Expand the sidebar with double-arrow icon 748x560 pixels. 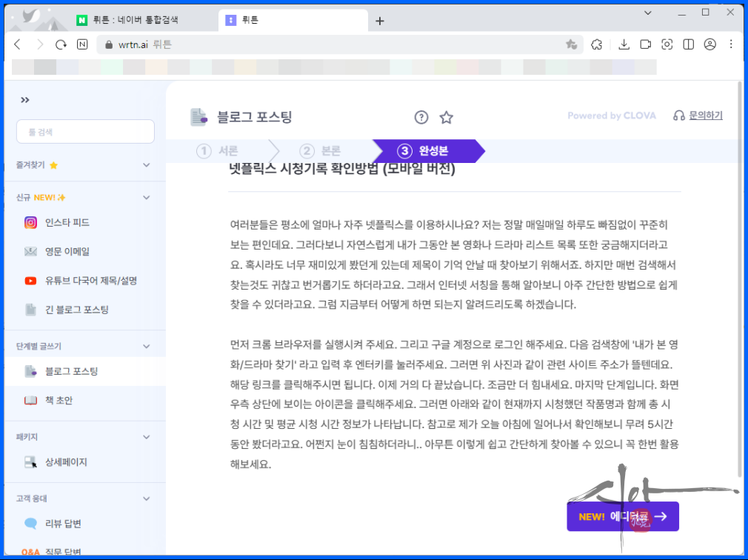tap(24, 100)
